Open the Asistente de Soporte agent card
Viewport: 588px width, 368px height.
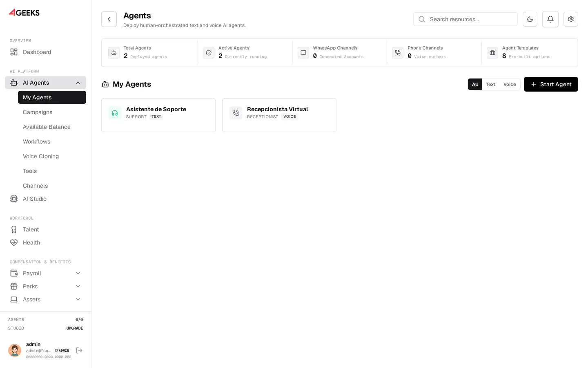coord(158,115)
